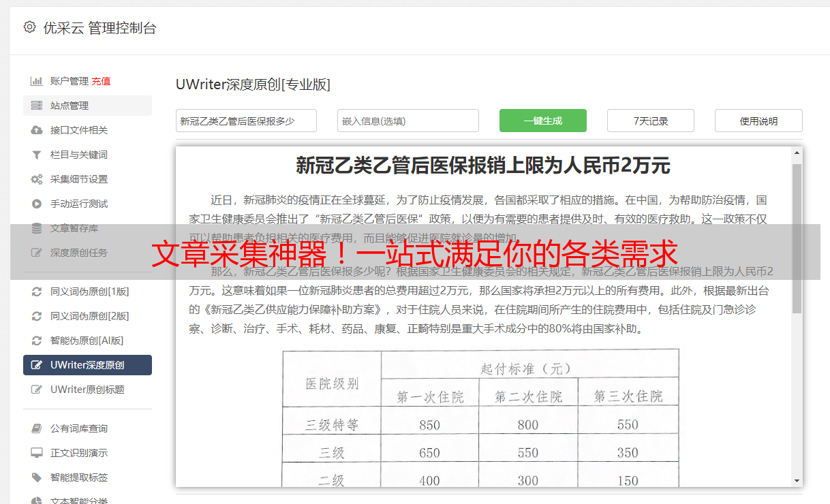This screenshot has height=504, width=830.
Task: Click the cloud icon for 接口文件相关
Action: pos(37,130)
